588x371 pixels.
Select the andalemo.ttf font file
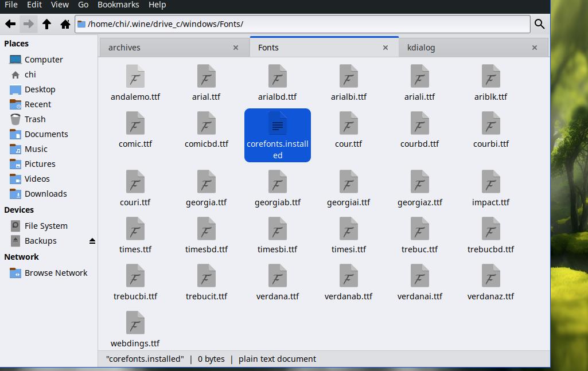pos(135,83)
